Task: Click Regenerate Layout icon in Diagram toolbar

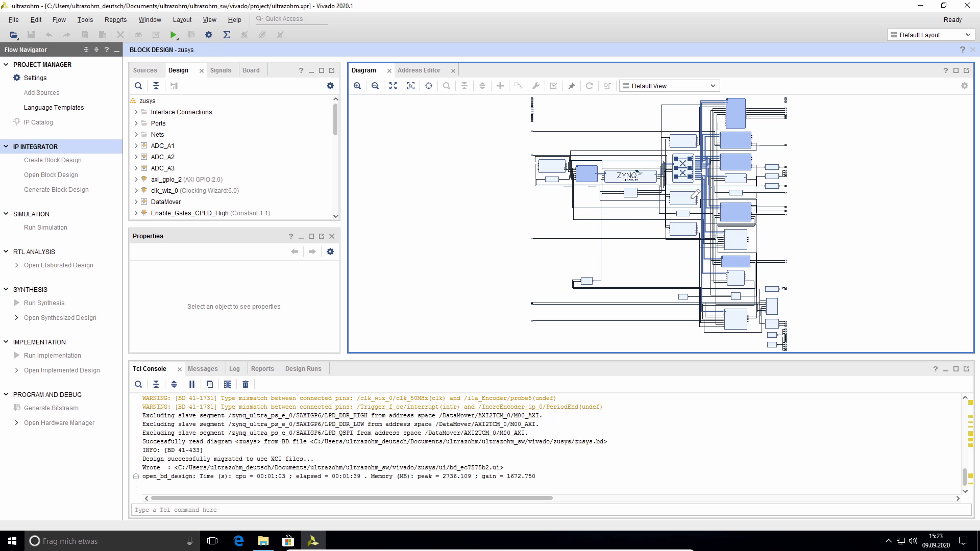Action: point(589,86)
